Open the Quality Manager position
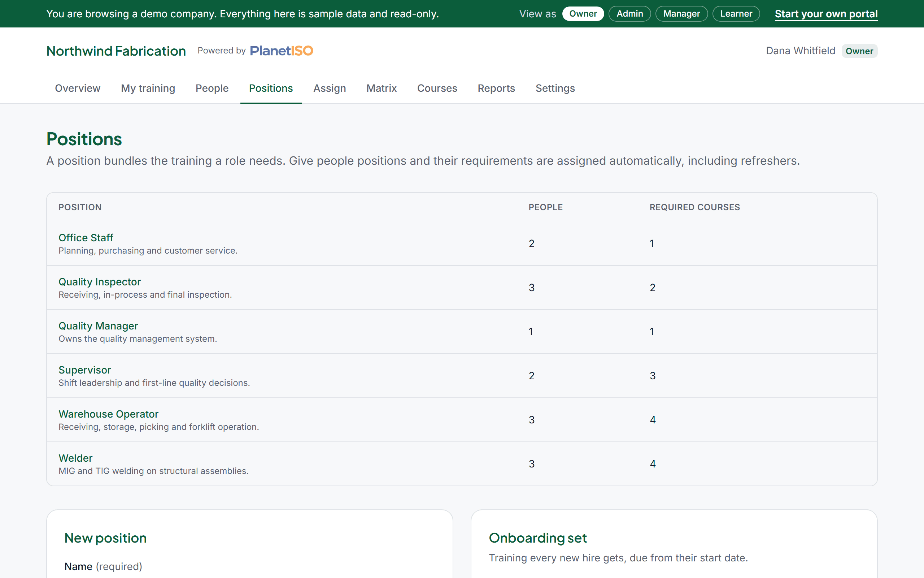Image resolution: width=924 pixels, height=578 pixels. (x=98, y=326)
